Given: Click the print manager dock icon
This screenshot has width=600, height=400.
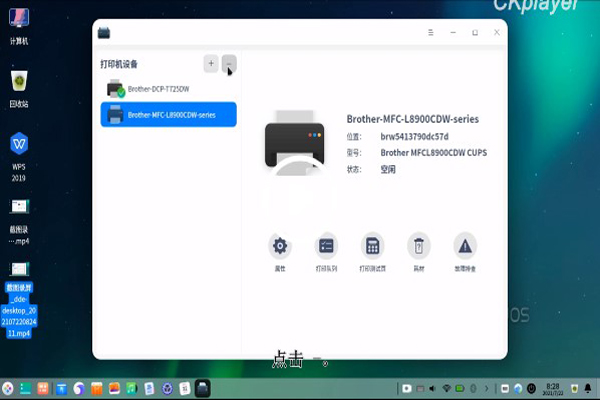Looking at the screenshot, I should pos(202,389).
